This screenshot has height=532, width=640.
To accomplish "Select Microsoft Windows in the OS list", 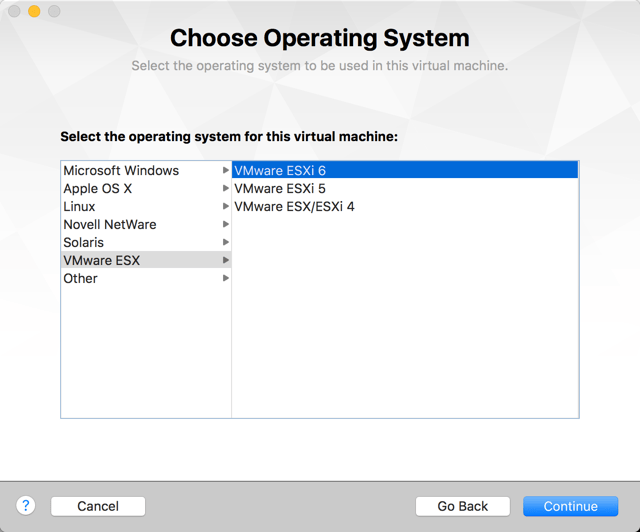I will [121, 170].
